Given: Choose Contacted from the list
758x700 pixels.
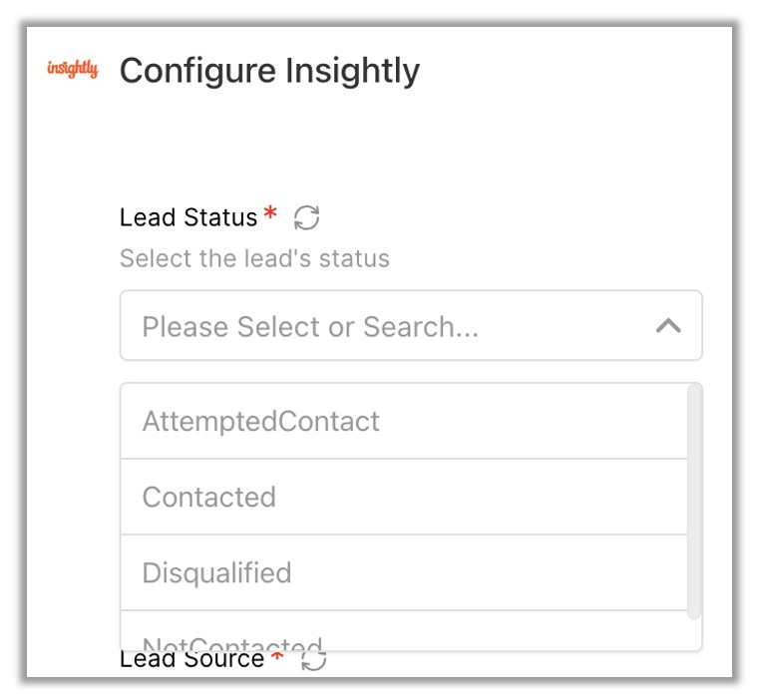Looking at the screenshot, I should 208,497.
